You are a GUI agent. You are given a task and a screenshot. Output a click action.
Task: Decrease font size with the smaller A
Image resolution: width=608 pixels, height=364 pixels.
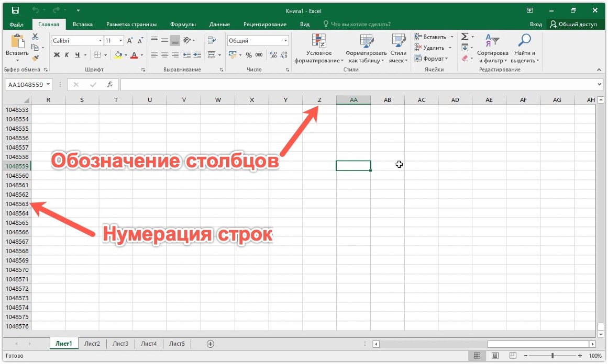140,41
